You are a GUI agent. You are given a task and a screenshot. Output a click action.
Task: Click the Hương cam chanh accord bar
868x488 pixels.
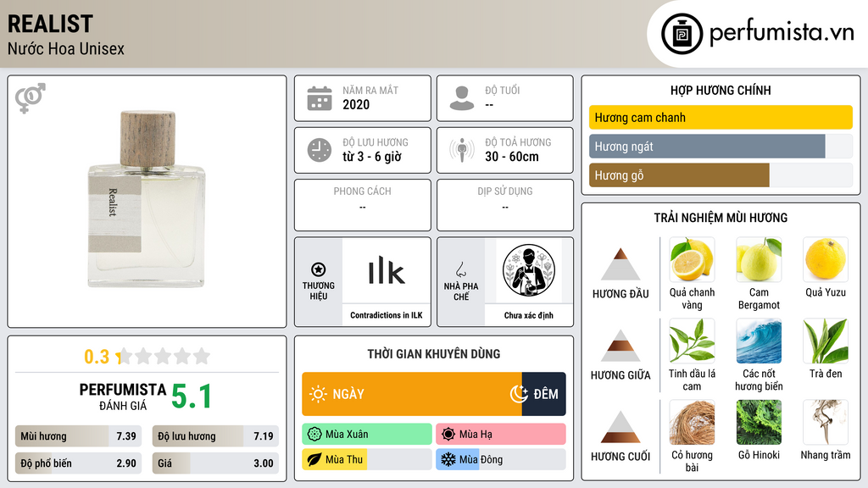pyautogui.click(x=721, y=117)
